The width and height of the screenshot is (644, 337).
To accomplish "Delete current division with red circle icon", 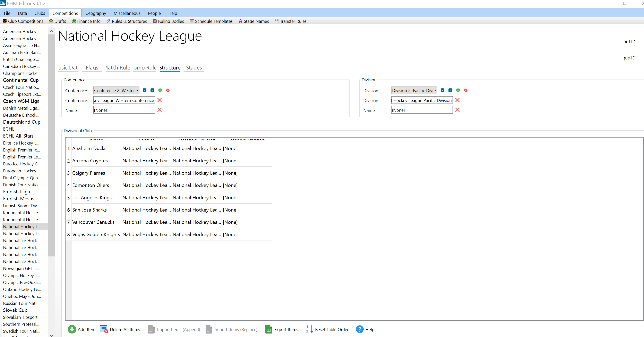I will click(x=466, y=90).
